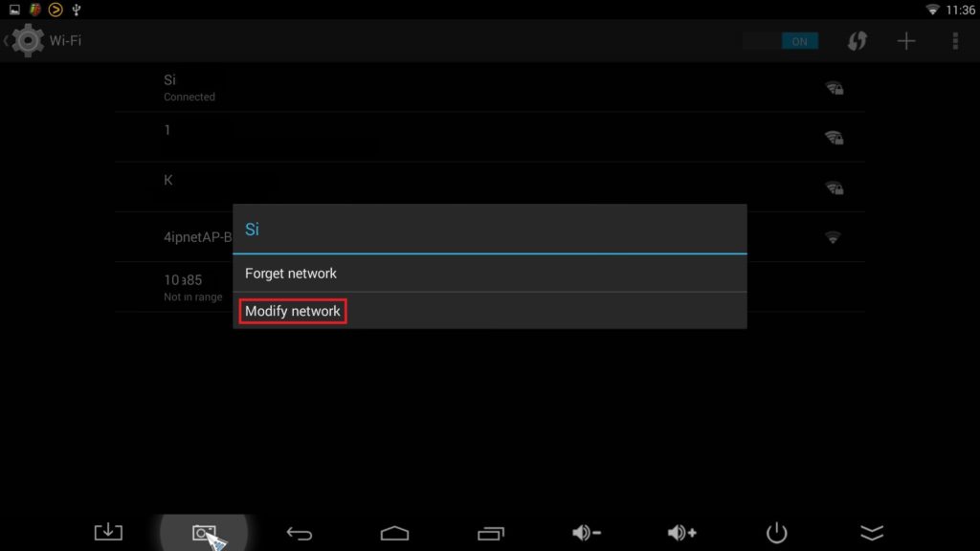980x551 pixels.
Task: Click the screenshot camera icon in navigation bar
Action: 205,533
